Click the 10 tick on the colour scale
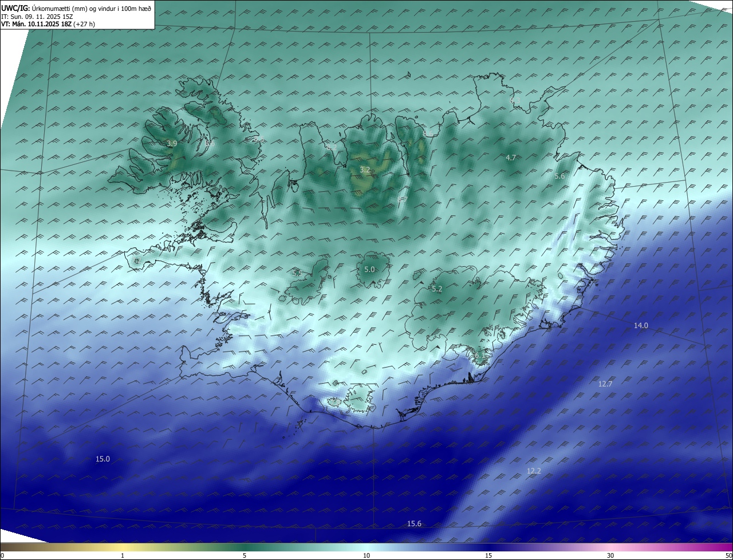Image resolution: width=733 pixels, height=560 pixels. (x=366, y=555)
